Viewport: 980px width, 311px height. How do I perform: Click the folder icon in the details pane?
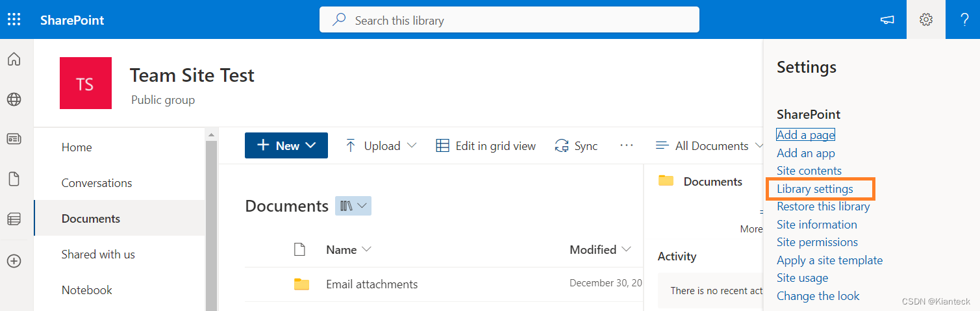click(x=666, y=180)
